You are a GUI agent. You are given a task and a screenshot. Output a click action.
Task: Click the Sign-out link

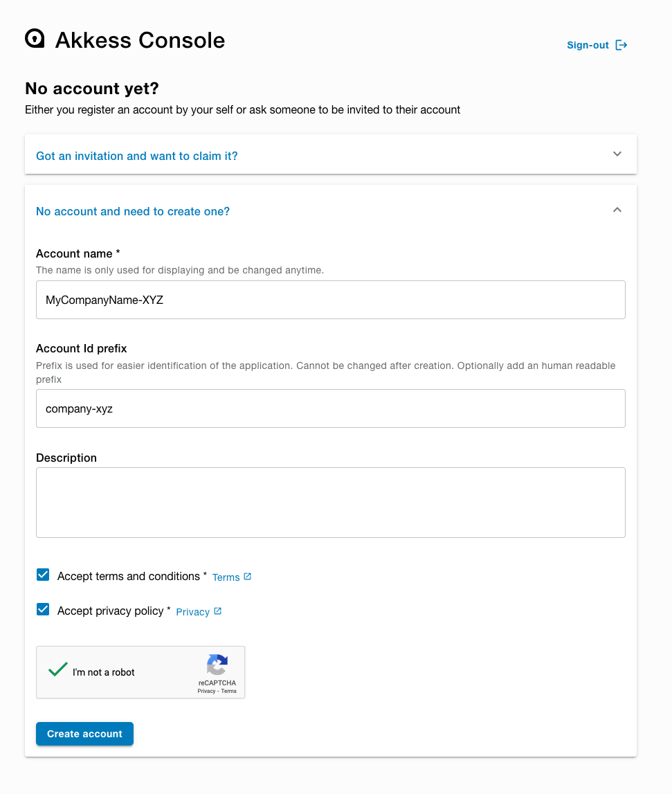587,45
